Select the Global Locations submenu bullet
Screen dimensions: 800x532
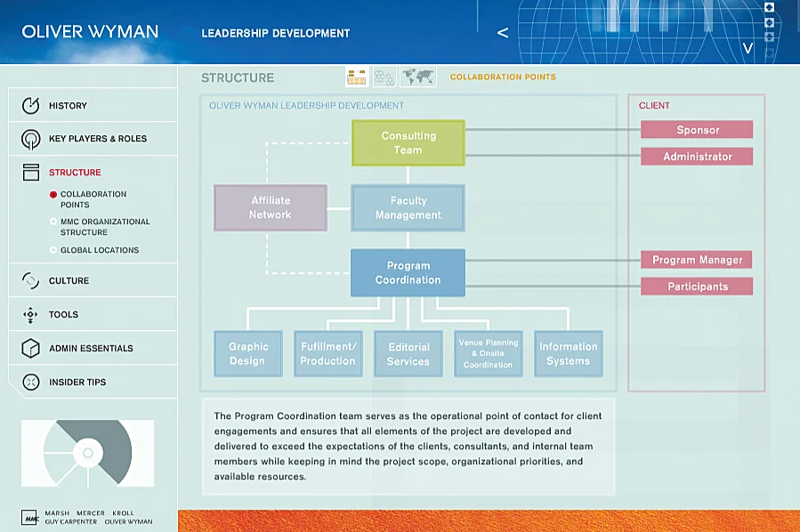point(53,250)
